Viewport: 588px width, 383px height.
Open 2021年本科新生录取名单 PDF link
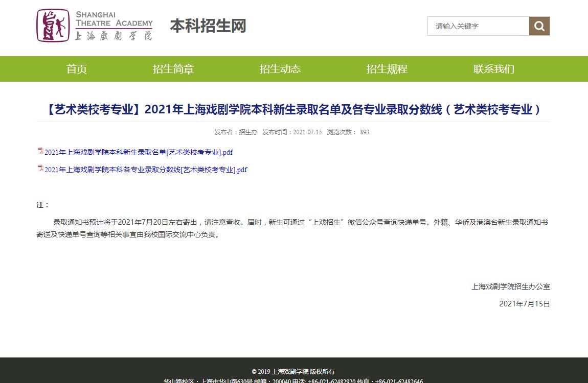tap(139, 152)
